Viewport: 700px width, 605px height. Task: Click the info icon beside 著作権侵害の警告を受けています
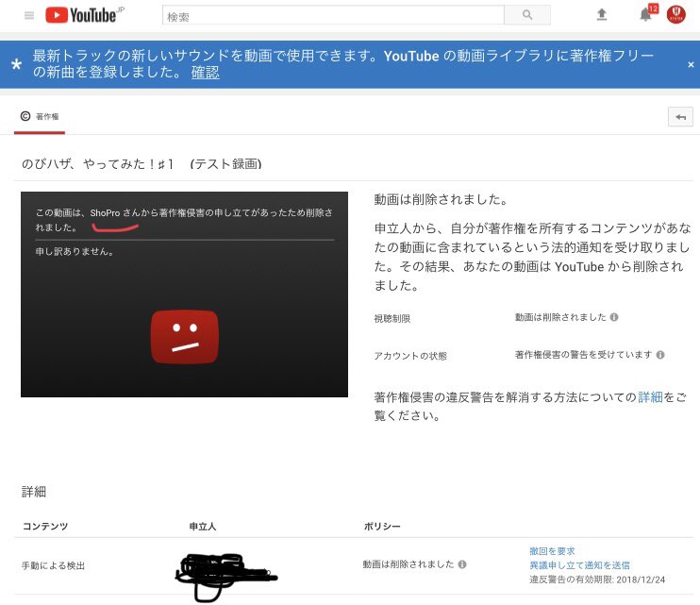click(x=660, y=355)
